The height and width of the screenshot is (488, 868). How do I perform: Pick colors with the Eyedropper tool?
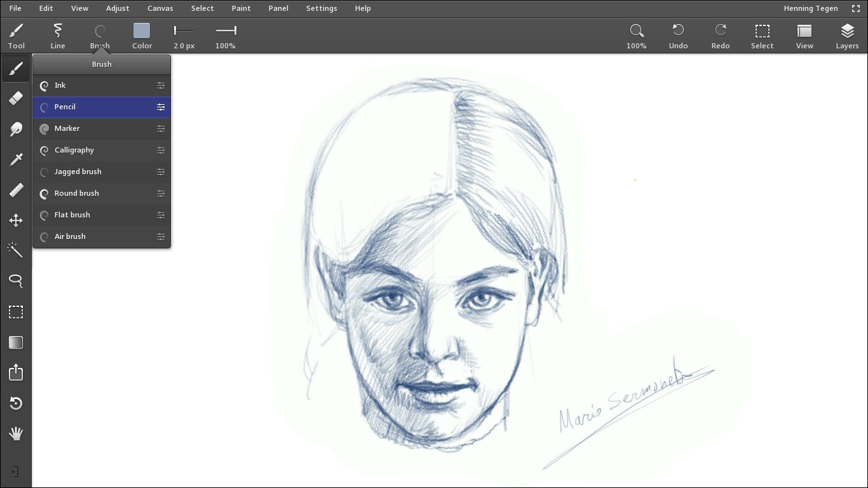15,159
